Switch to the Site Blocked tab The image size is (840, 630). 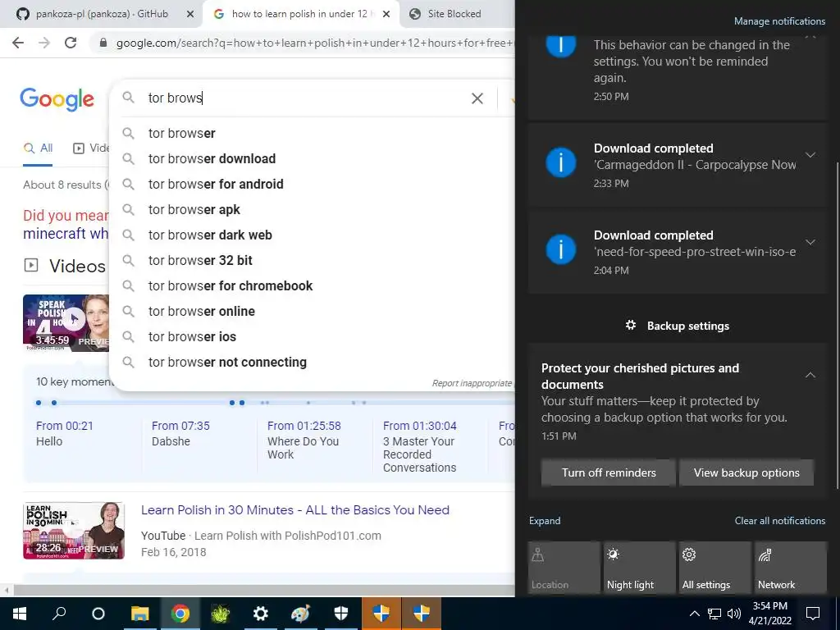pos(454,14)
